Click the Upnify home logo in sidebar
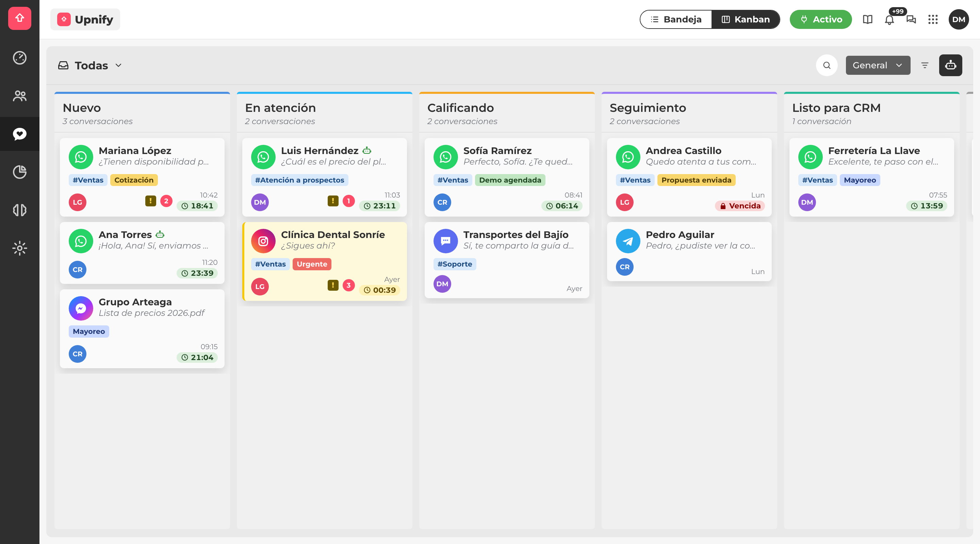 [x=20, y=18]
